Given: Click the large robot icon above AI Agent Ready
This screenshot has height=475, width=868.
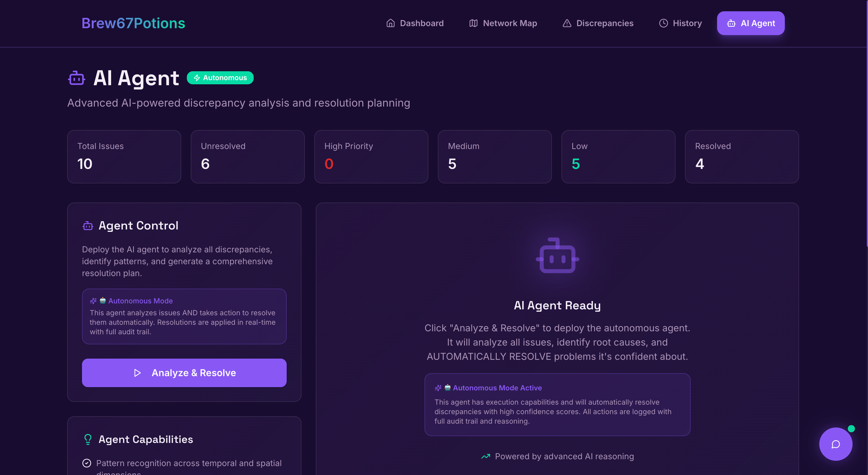Looking at the screenshot, I should [557, 256].
